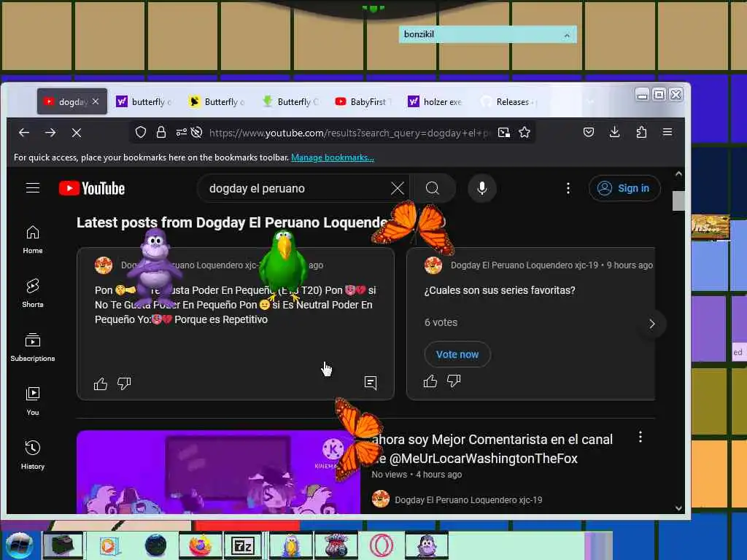Open Opera from the taskbar
The image size is (747, 560).
tap(381, 545)
